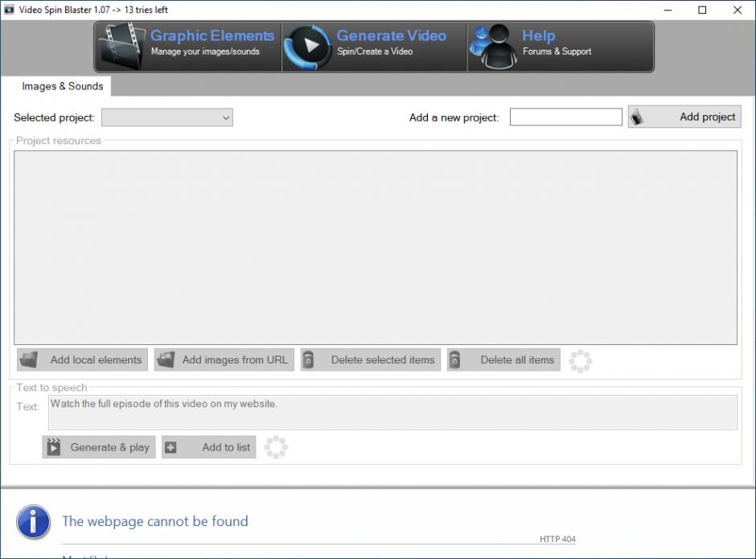Image resolution: width=756 pixels, height=559 pixels.
Task: Click the blue info icon in the webpage panel
Action: coord(33,522)
